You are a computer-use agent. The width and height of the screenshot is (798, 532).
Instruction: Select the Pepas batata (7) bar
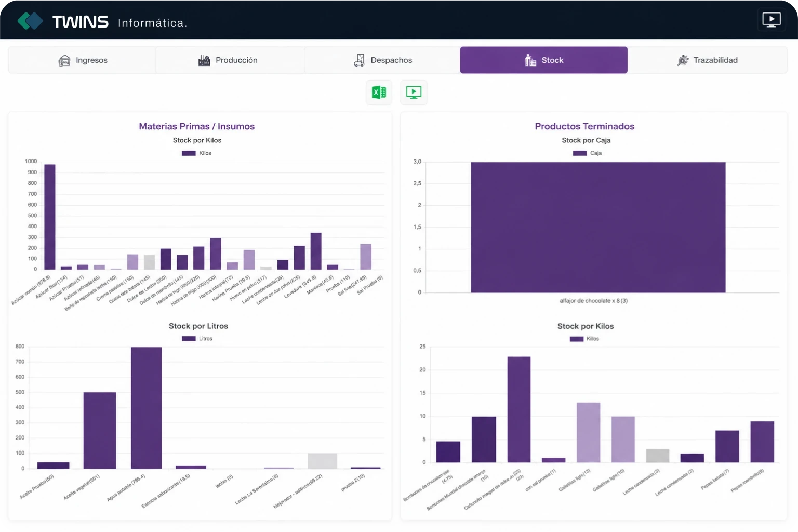(727, 446)
